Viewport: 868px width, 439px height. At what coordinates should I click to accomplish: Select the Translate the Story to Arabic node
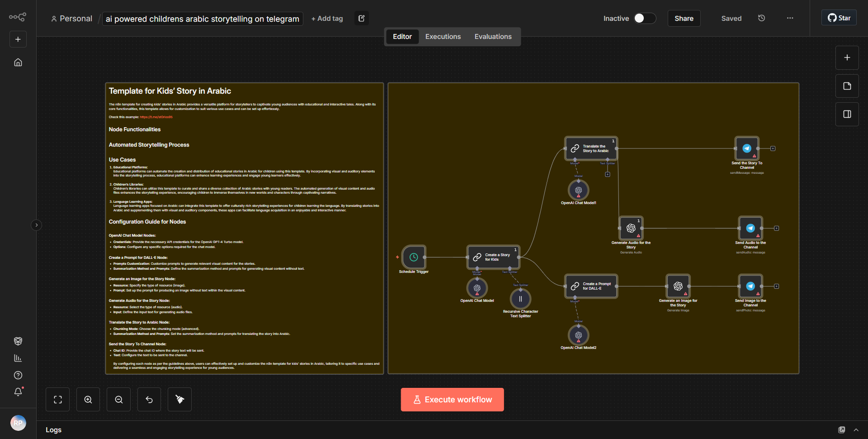tap(591, 148)
